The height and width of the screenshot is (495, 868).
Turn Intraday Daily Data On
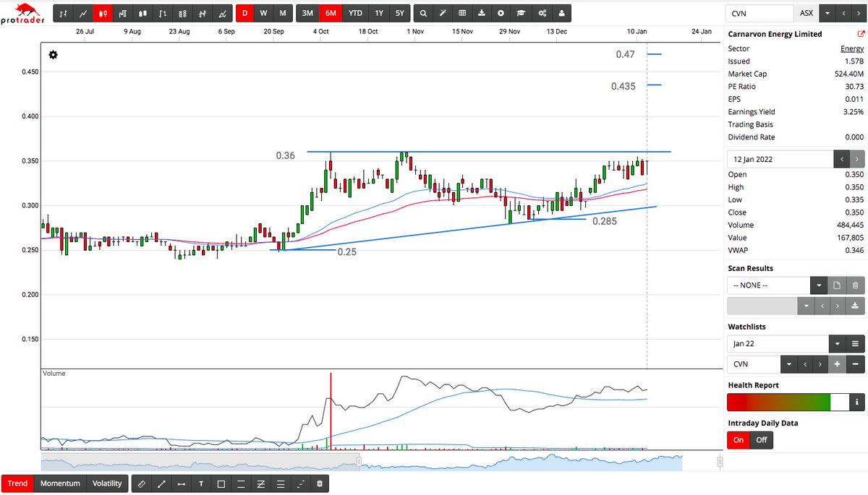tap(739, 439)
